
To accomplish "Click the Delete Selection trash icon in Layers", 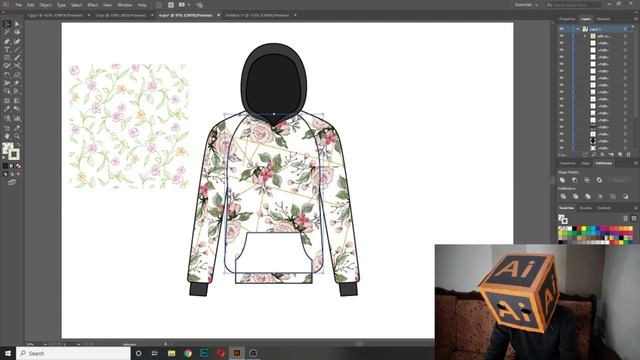I will (x=629, y=155).
